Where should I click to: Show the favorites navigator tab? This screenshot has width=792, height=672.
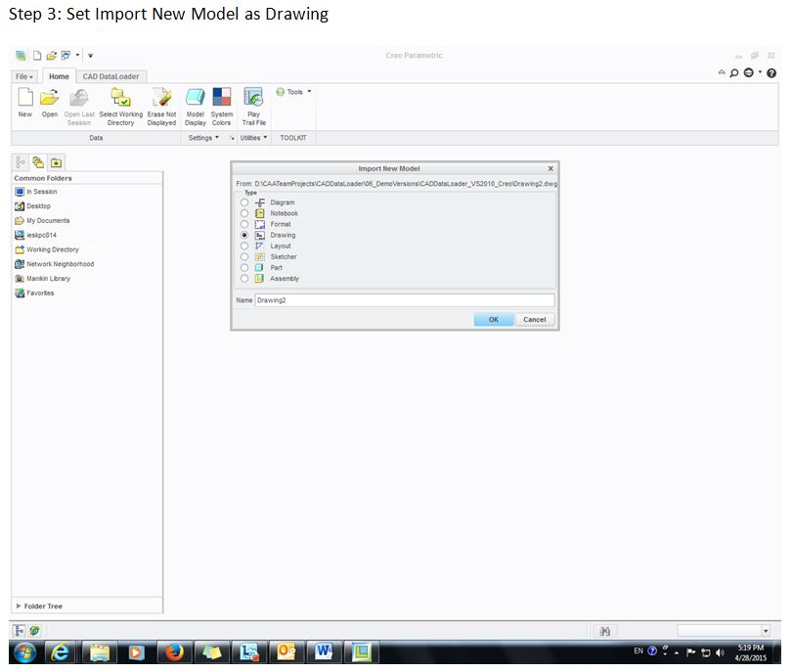pyautogui.click(x=56, y=162)
